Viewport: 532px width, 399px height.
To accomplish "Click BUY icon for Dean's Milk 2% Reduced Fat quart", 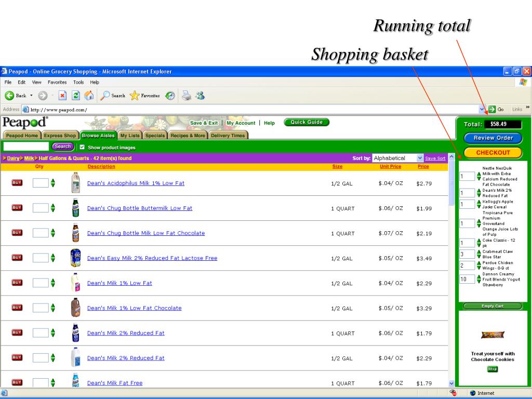I will pos(17,332).
